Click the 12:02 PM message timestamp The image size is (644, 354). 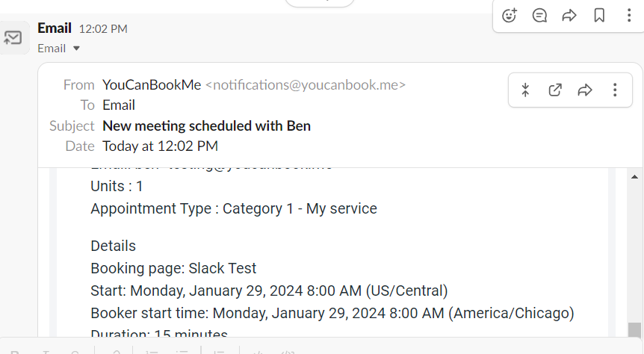(x=103, y=28)
